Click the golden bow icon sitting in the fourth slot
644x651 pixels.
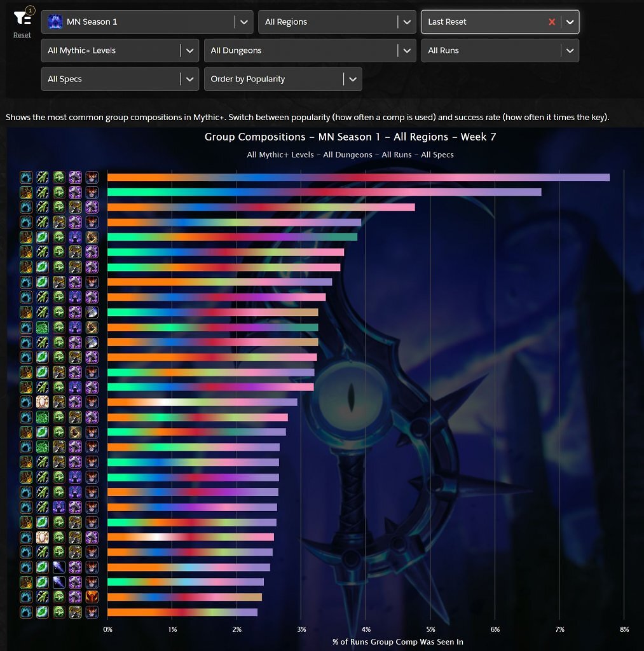pos(75,432)
